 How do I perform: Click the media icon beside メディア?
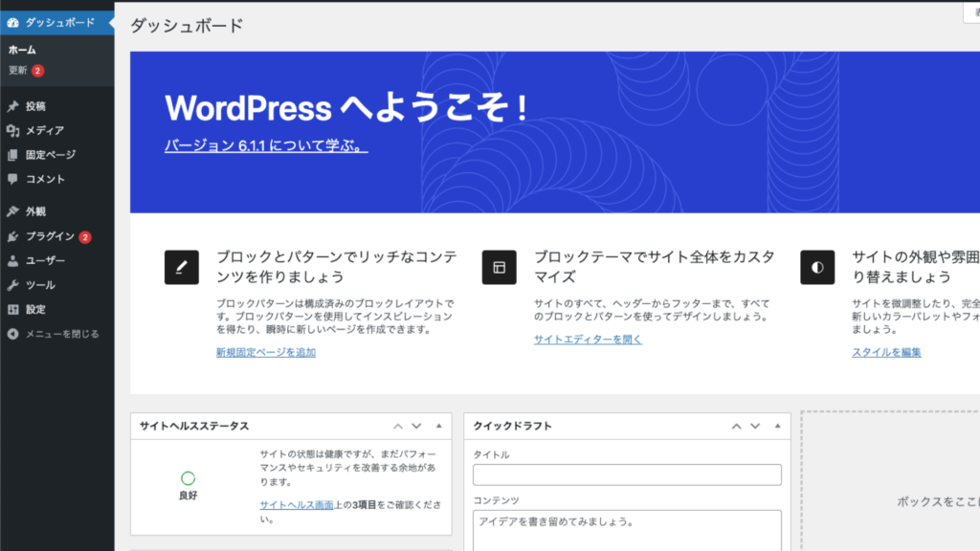pos(12,130)
